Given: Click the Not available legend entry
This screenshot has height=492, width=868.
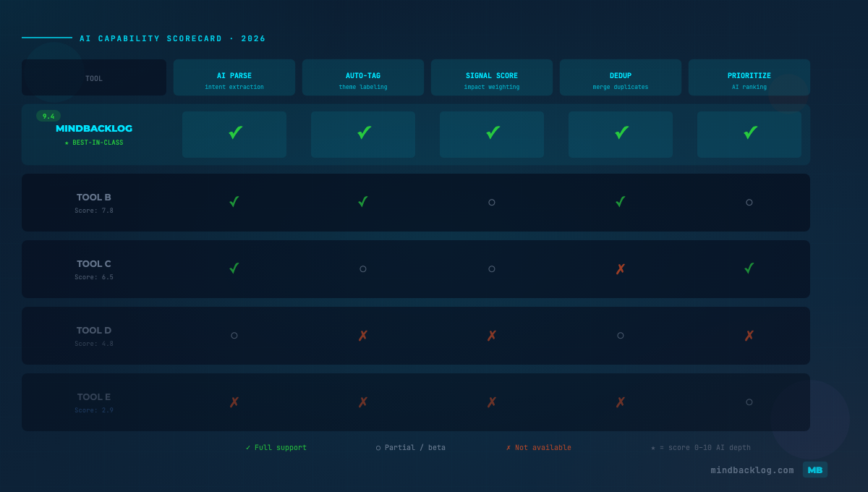Looking at the screenshot, I should coord(539,448).
